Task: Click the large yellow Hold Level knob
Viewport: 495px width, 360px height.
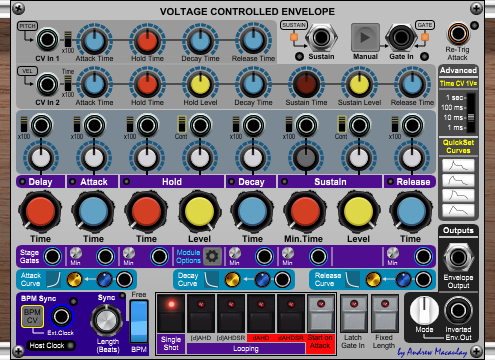Action: click(x=199, y=212)
